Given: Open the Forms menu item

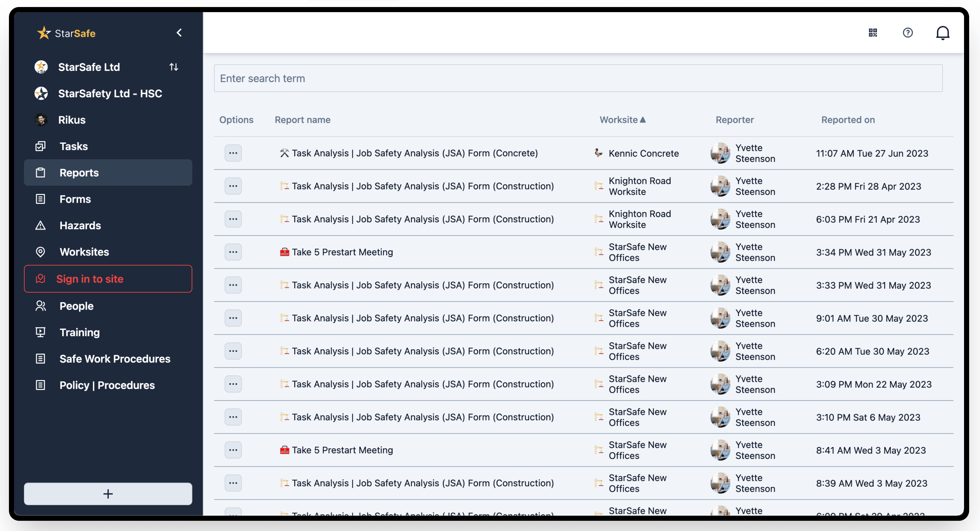Looking at the screenshot, I should (75, 199).
